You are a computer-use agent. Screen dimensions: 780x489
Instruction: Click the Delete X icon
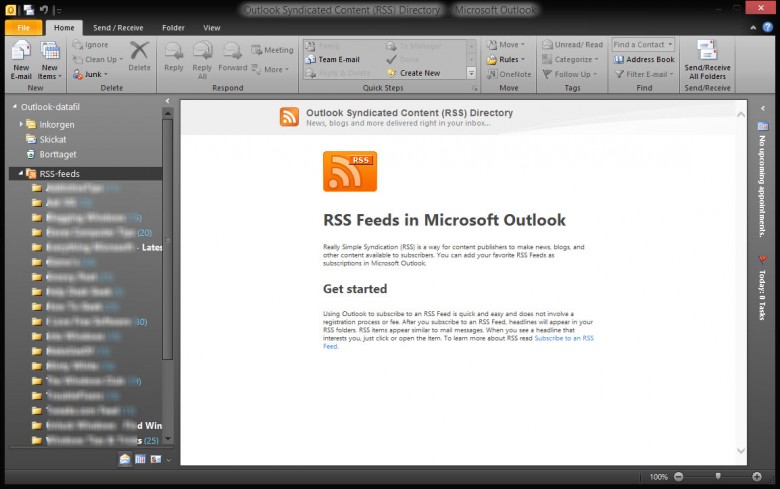point(139,50)
